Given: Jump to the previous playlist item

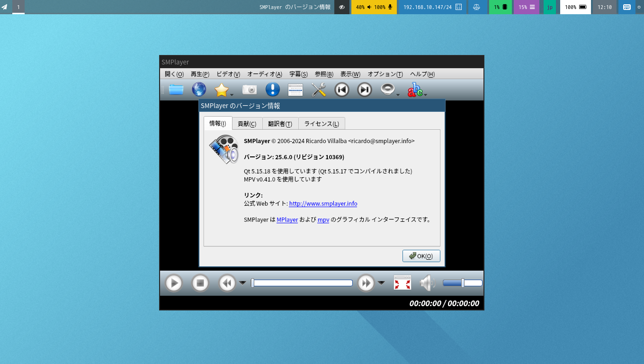Looking at the screenshot, I should point(342,90).
